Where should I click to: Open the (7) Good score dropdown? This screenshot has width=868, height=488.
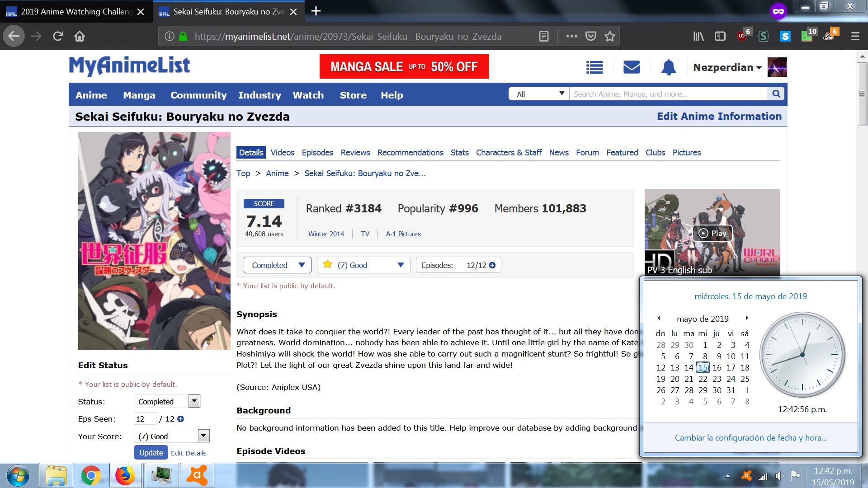pyautogui.click(x=363, y=265)
